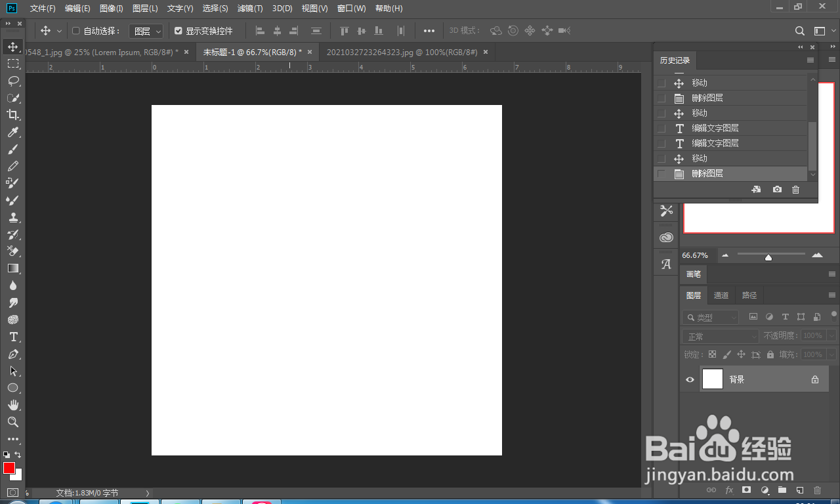Open the 正常 blend mode dropdown
Image resolution: width=840 pixels, height=504 pixels.
721,336
